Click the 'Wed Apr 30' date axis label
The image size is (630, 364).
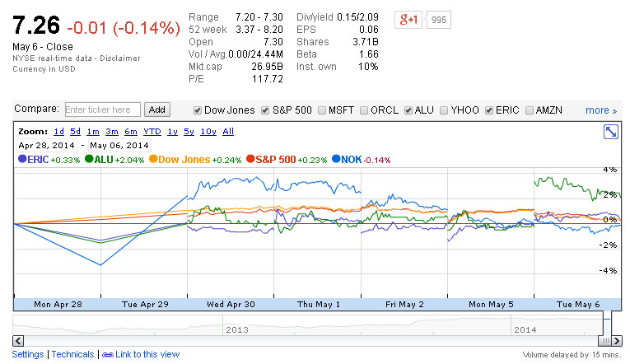click(x=231, y=304)
